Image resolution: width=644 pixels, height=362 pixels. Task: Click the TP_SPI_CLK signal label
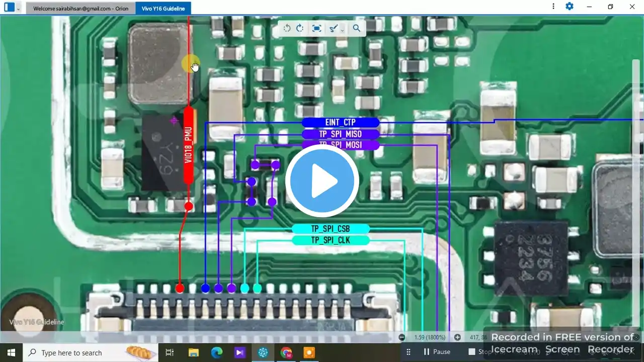(331, 240)
